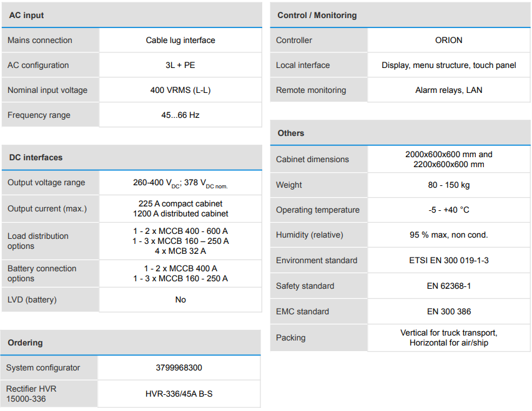
Task: Select the Cable lug interface value
Action: pos(180,40)
